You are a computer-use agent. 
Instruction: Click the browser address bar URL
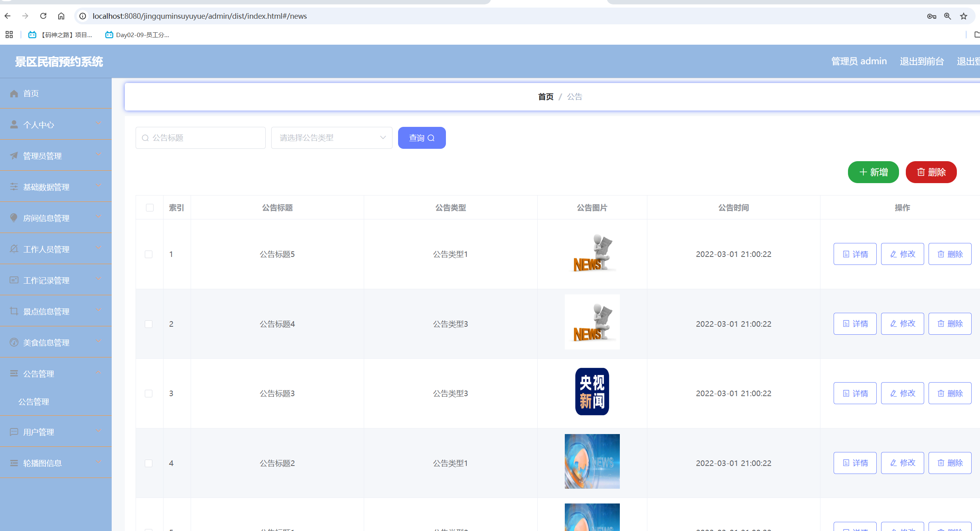(200, 16)
